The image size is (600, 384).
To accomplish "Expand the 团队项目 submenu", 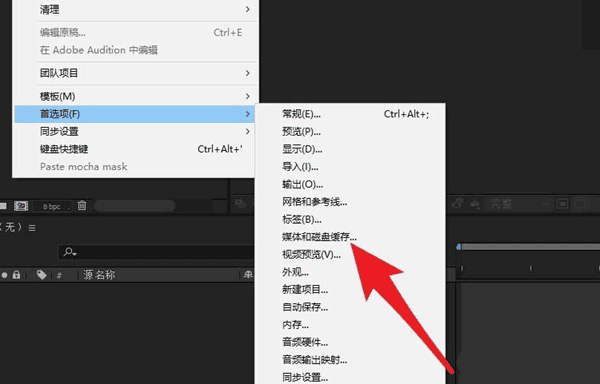I will (135, 73).
